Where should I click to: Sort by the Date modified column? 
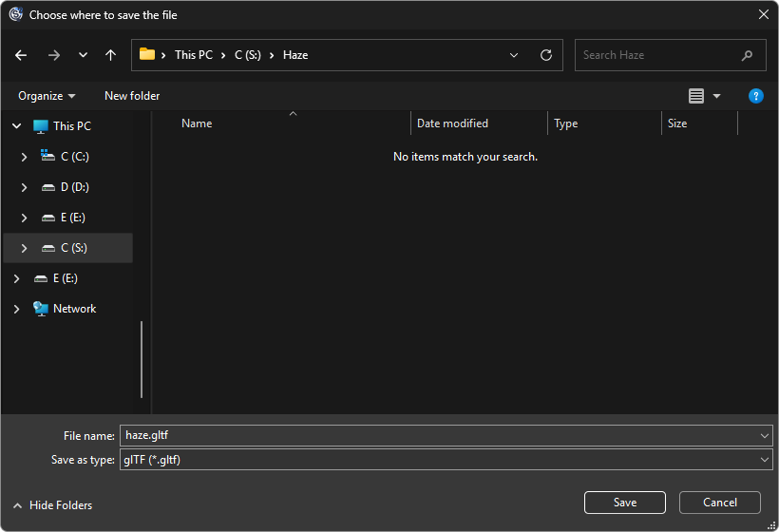(x=452, y=123)
